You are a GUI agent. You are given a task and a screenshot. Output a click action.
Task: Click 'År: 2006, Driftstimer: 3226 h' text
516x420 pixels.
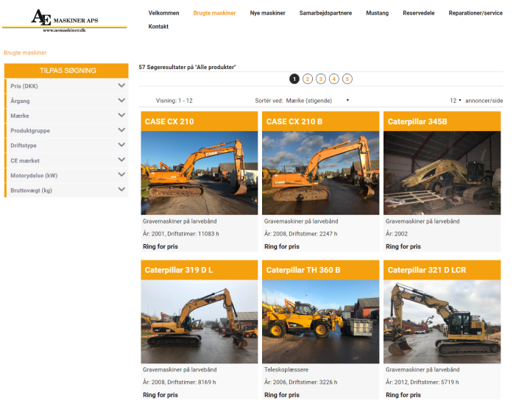(x=301, y=382)
